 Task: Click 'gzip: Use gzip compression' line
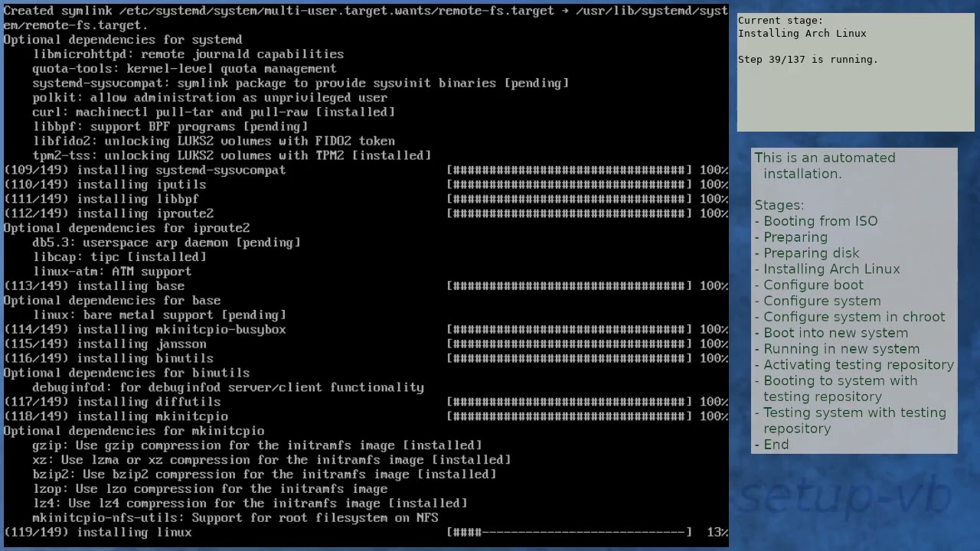[x=257, y=445]
